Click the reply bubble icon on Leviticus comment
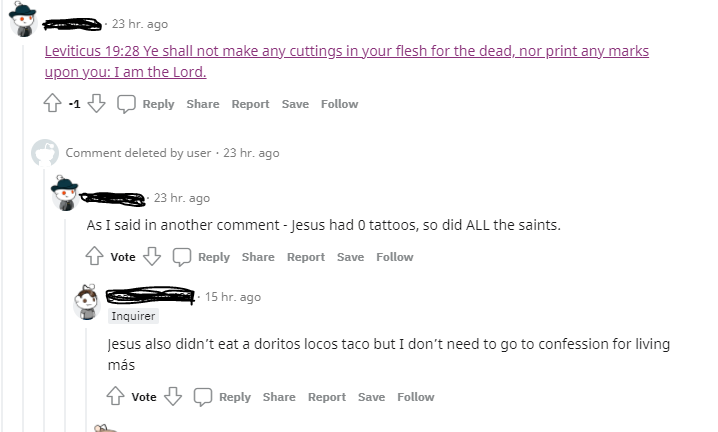Screen dimensions: 718x432 127,104
